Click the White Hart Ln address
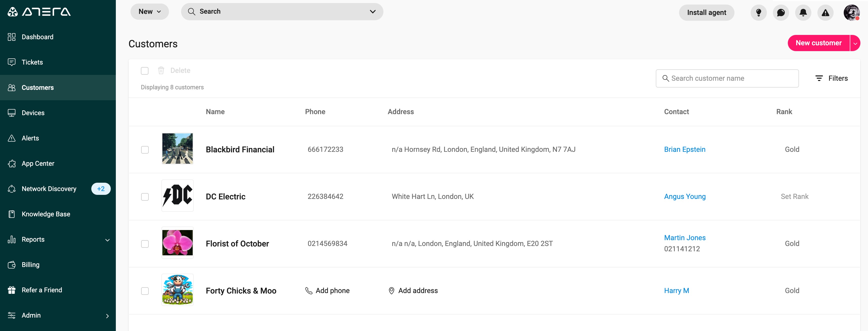The width and height of the screenshot is (868, 331). [x=432, y=197]
